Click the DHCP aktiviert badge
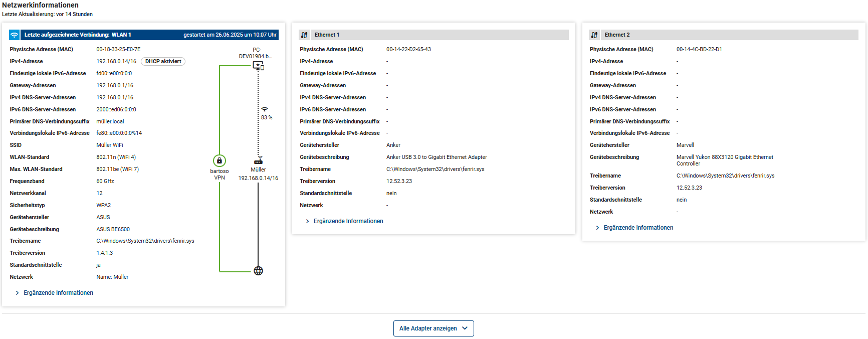This screenshot has height=339, width=868. point(163,61)
